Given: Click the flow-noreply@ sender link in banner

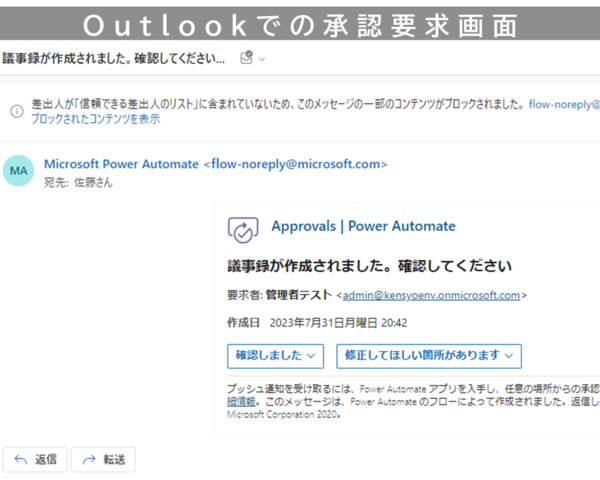Looking at the screenshot, I should (564, 104).
